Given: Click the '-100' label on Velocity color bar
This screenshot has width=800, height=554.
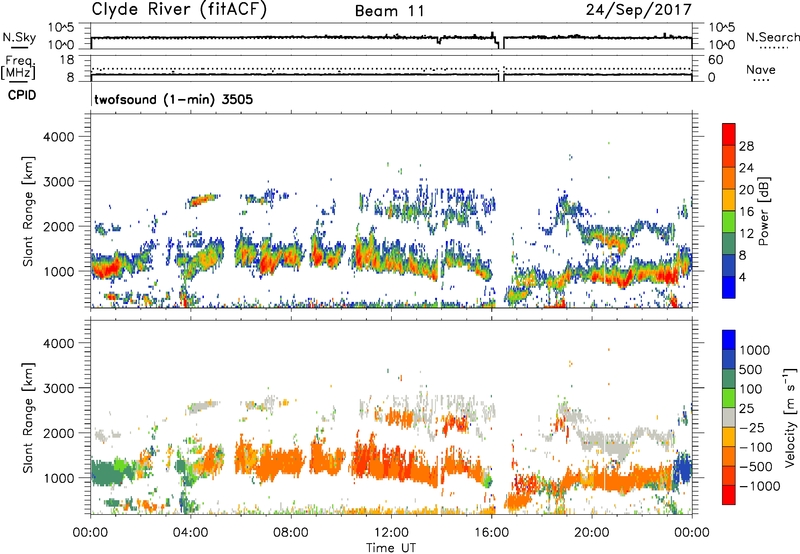Looking at the screenshot, I should (756, 447).
